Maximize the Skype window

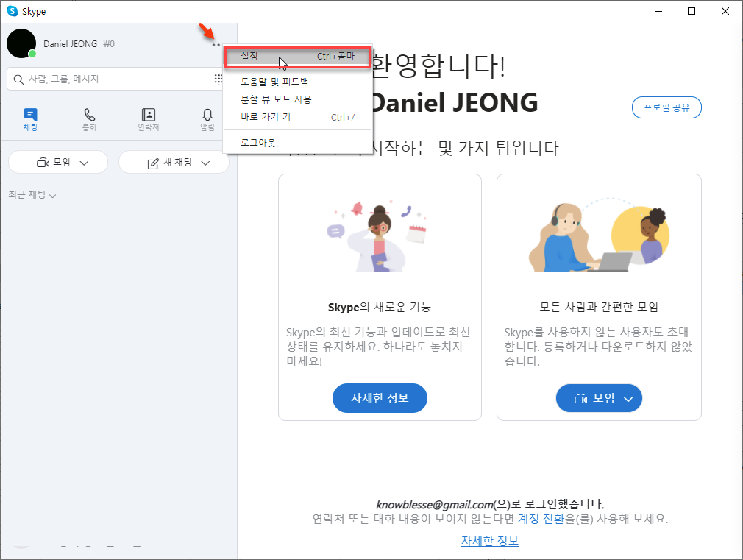point(692,11)
